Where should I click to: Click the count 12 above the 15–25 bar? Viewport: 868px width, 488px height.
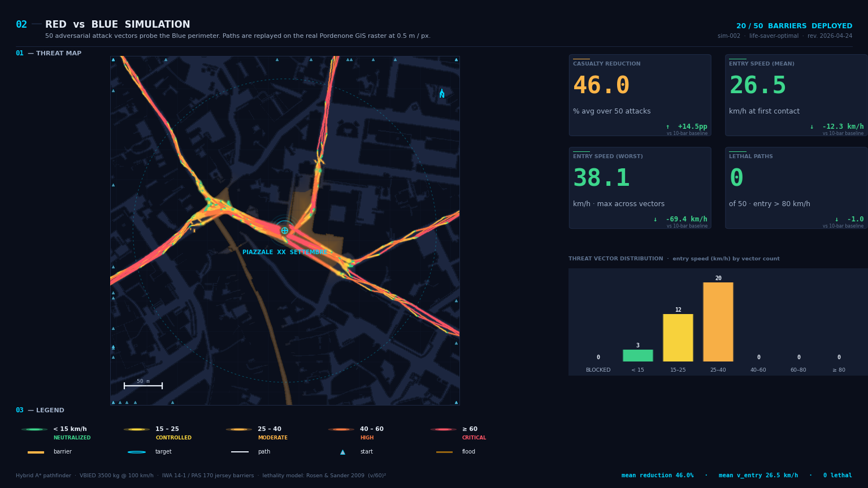pos(678,310)
